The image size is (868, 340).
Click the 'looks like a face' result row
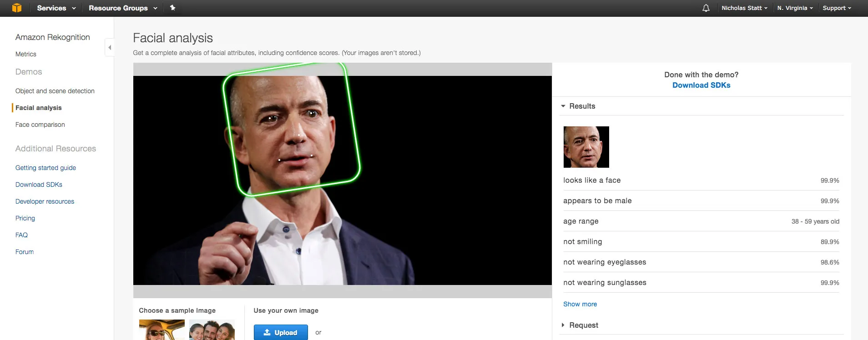(x=701, y=180)
